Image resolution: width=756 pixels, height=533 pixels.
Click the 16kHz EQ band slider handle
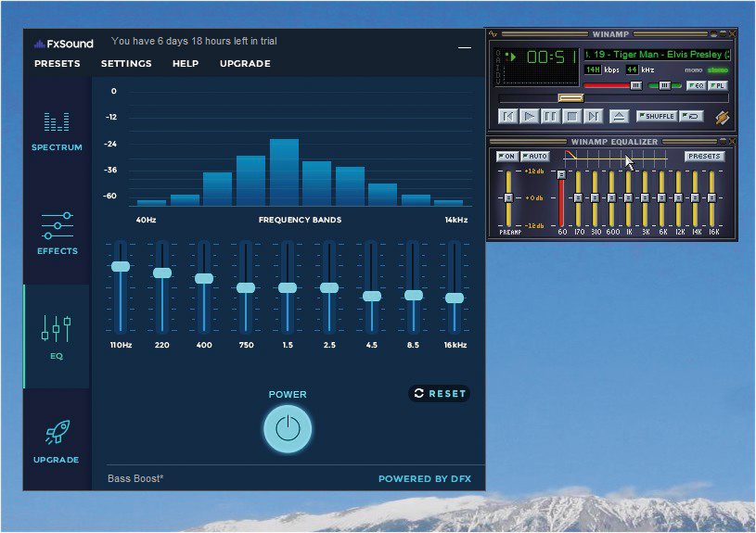[455, 298]
